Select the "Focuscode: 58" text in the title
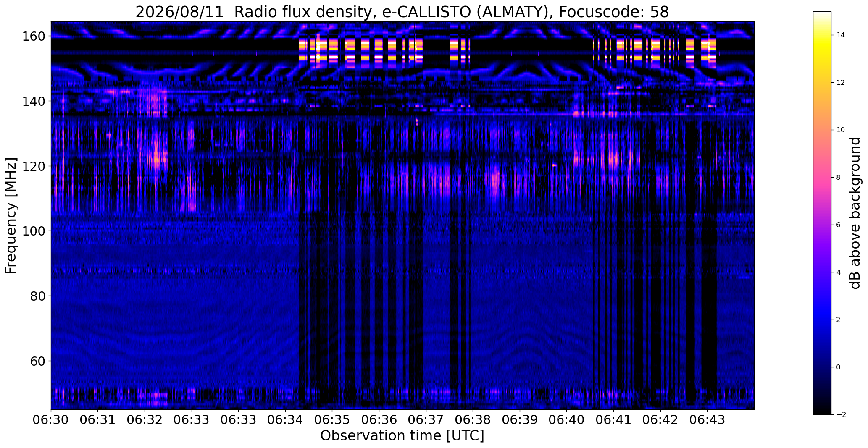Viewport: 868px width, 448px height. click(614, 12)
